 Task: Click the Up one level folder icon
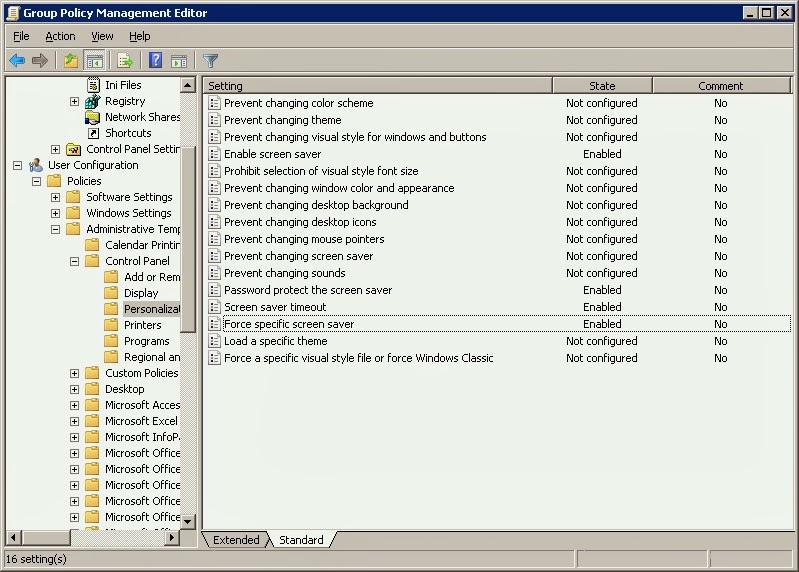[71, 61]
